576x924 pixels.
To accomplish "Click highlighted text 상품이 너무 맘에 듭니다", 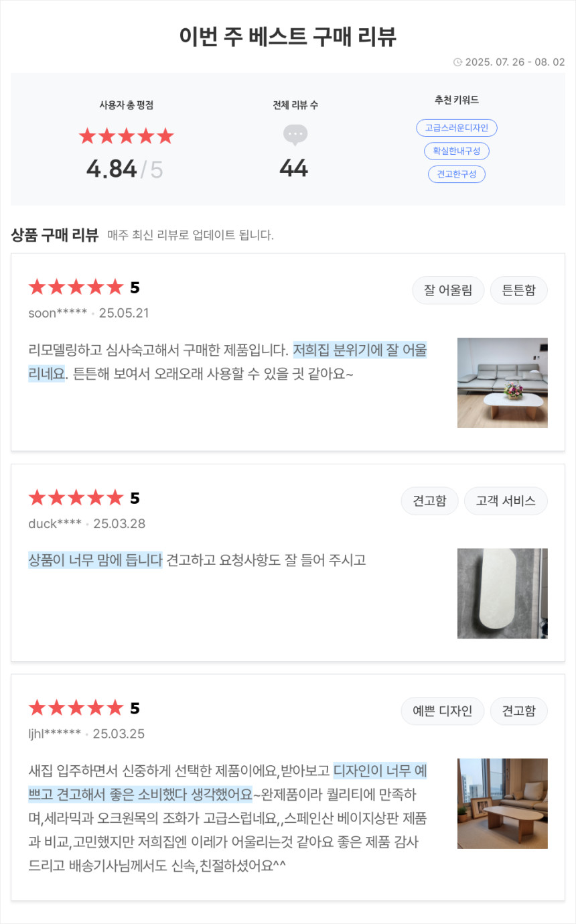I will [95, 560].
